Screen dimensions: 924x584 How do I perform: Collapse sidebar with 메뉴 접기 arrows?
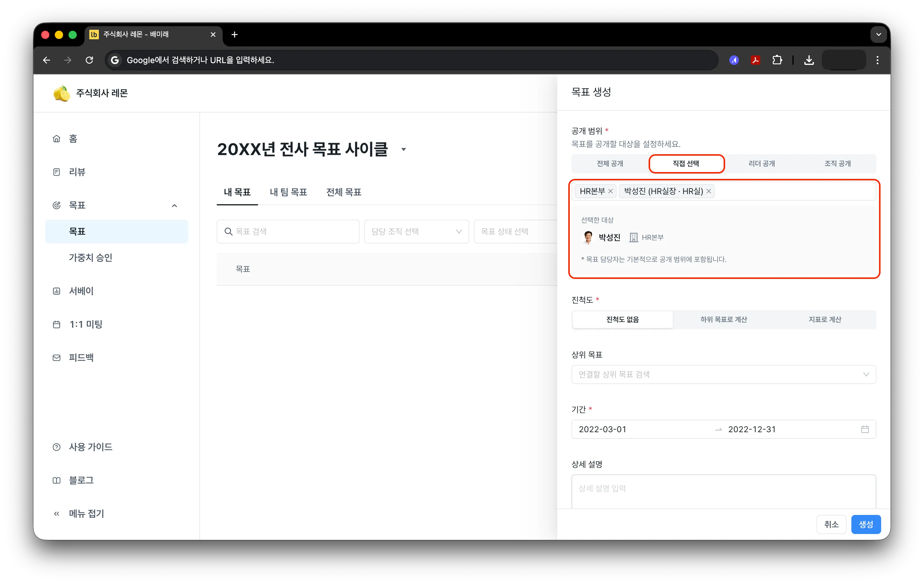click(56, 514)
